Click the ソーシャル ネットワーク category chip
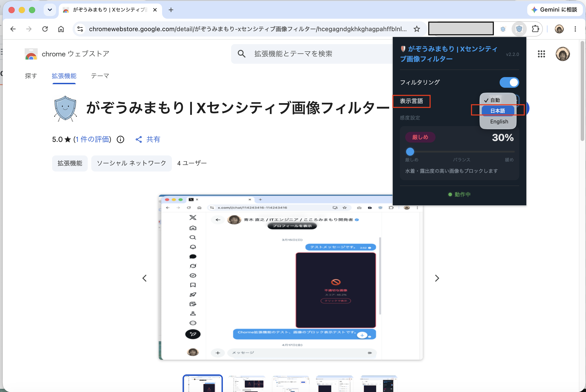The height and width of the screenshot is (392, 586). click(131, 163)
